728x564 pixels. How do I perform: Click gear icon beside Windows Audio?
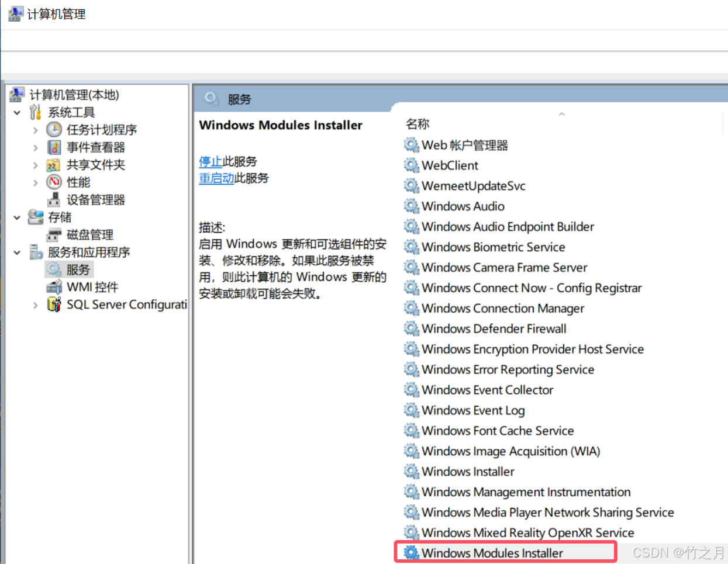click(x=412, y=206)
